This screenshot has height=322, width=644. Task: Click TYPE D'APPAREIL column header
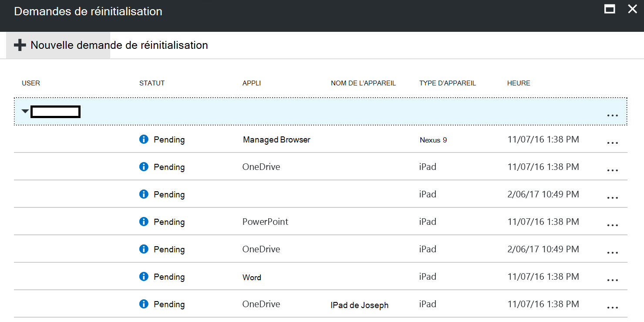tap(448, 83)
